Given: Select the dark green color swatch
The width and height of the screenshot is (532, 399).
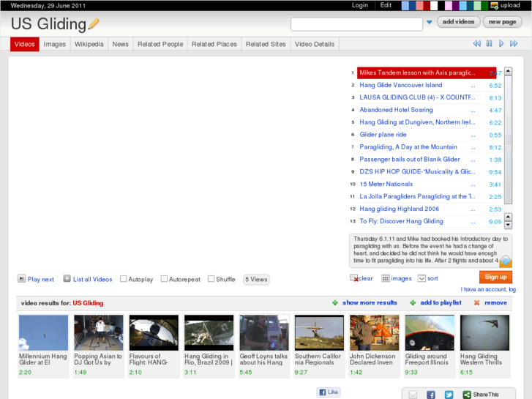Looking at the screenshot, I should click(x=484, y=5).
